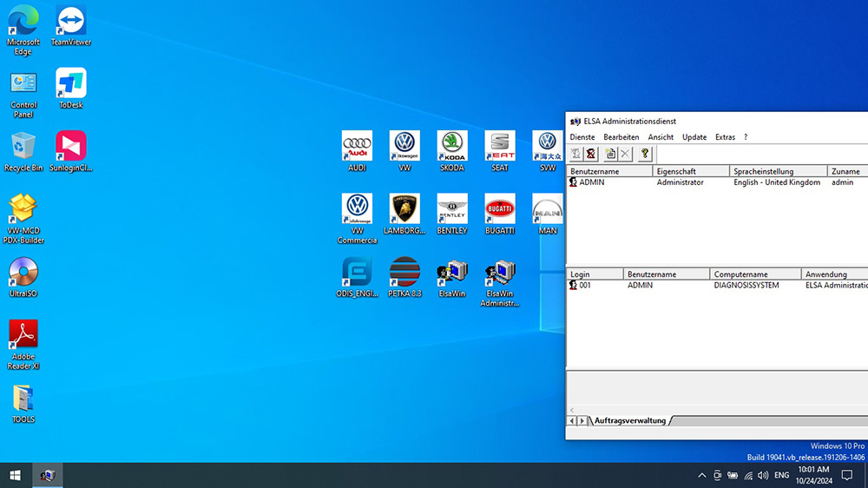
Task: Switch to the Auftragsverwaltung tab
Action: tap(630, 421)
